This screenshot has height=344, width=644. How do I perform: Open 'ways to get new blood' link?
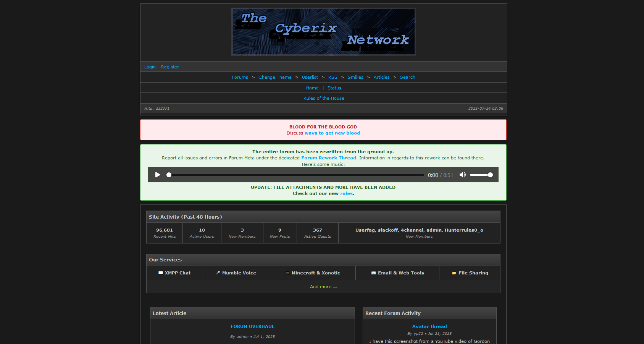click(x=332, y=133)
